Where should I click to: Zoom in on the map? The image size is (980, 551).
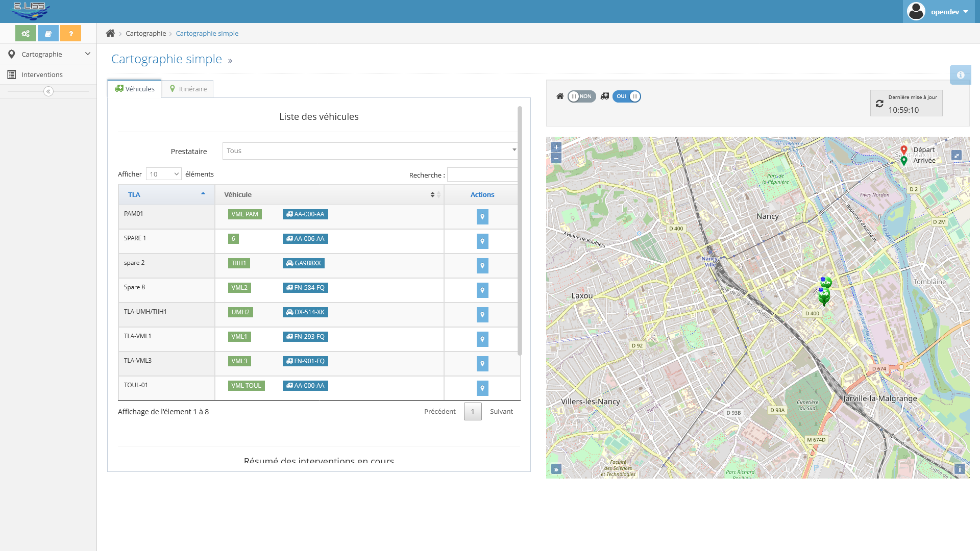[x=556, y=147]
